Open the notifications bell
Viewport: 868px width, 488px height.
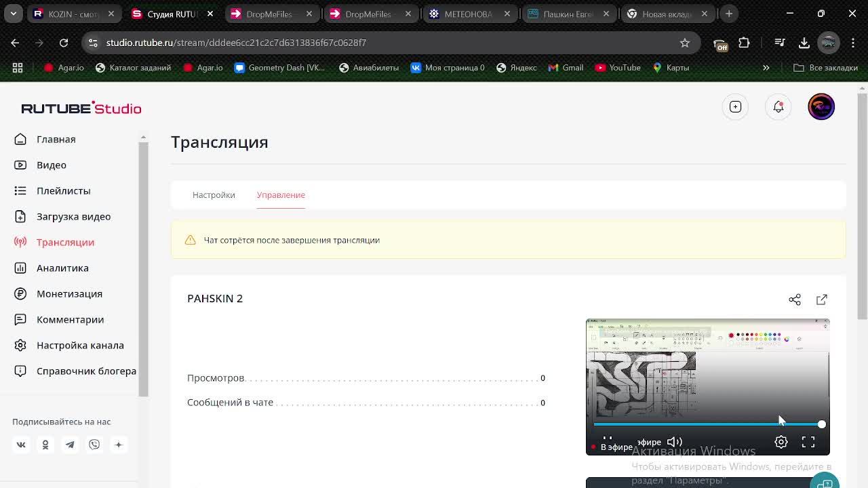pyautogui.click(x=778, y=106)
